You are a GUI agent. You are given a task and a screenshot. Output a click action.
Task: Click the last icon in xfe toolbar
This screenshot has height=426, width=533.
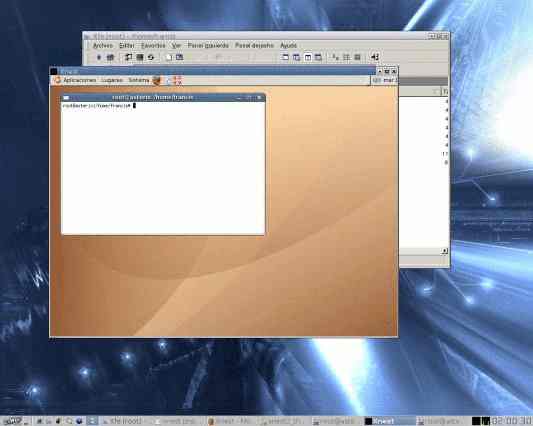click(375, 57)
